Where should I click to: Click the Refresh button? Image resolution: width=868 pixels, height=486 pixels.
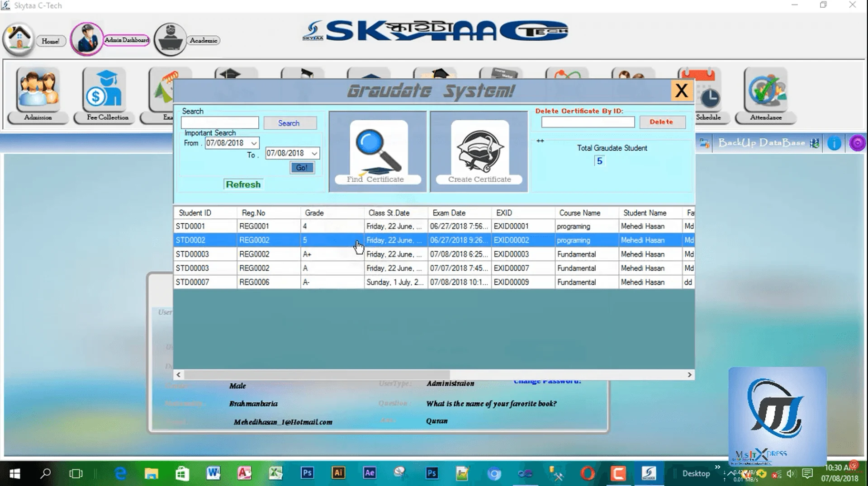click(243, 184)
